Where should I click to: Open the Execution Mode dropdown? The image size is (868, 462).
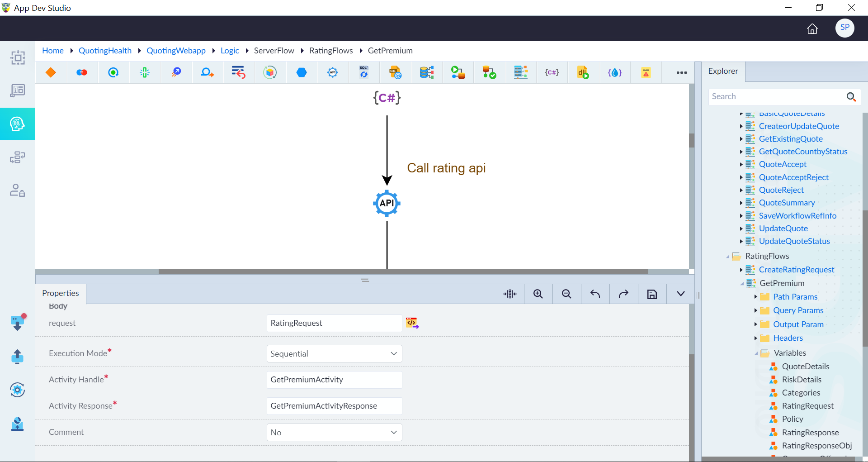[x=335, y=354]
